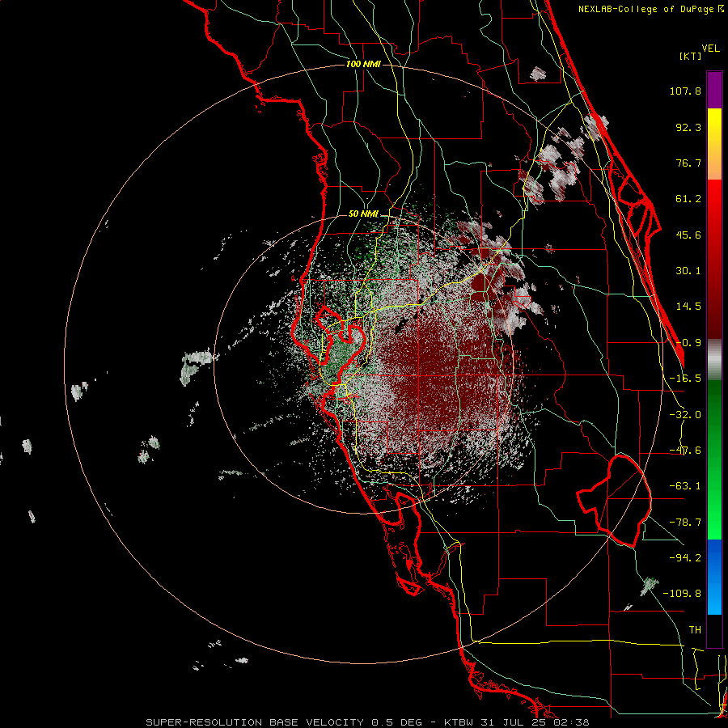
Task: Pick the yellow-orange segment of the color bar
Action: tap(714, 144)
